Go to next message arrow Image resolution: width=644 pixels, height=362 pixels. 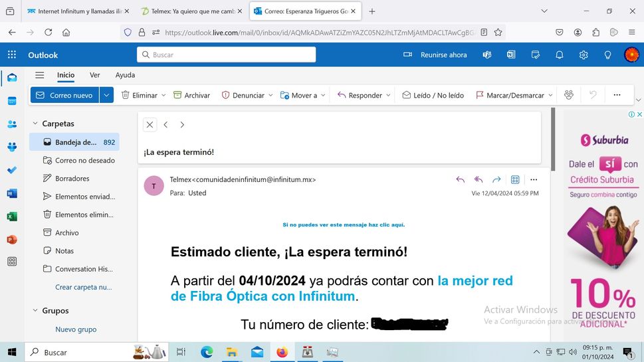coord(182,124)
